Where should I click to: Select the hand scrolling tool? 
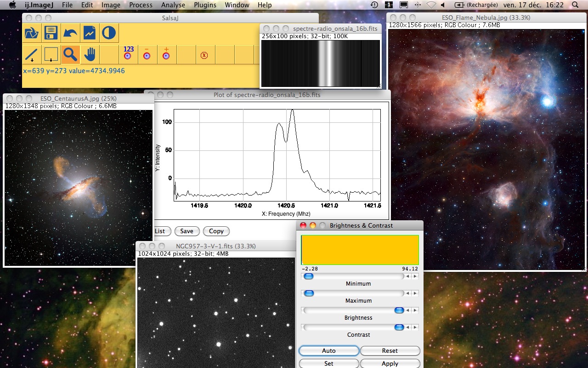pyautogui.click(x=89, y=55)
